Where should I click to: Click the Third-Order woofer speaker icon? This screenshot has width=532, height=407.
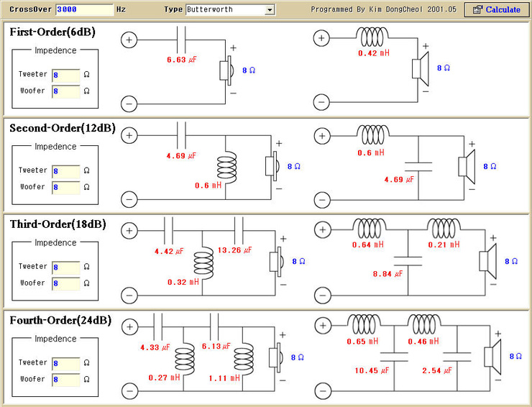click(488, 261)
